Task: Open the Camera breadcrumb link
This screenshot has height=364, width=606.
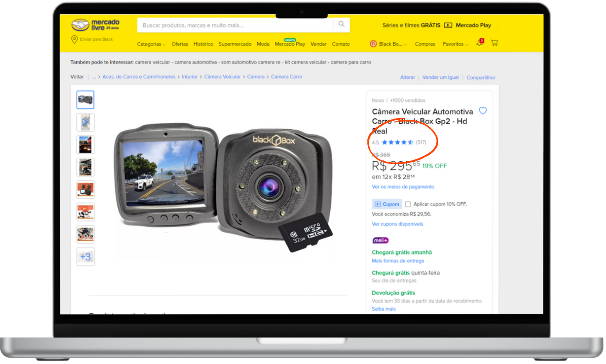Action: [256, 77]
